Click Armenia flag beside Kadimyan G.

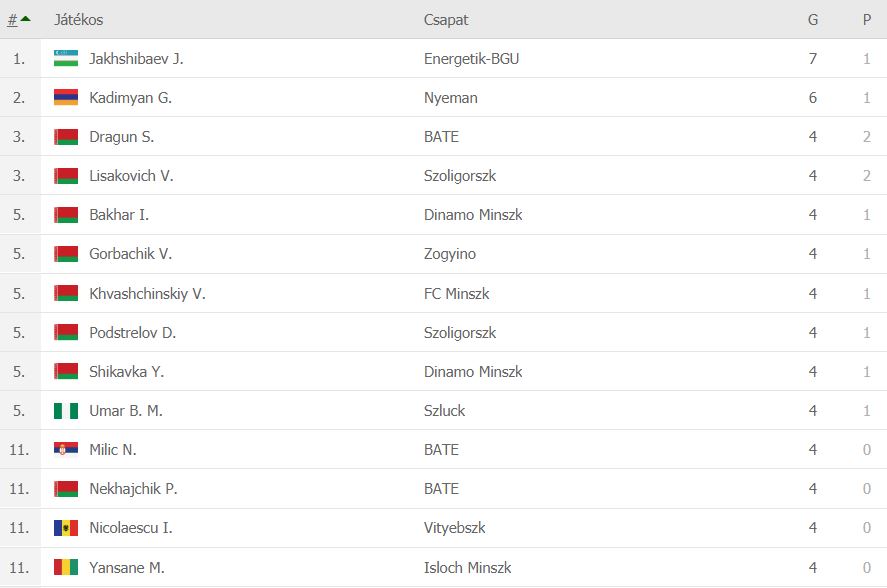[66, 98]
